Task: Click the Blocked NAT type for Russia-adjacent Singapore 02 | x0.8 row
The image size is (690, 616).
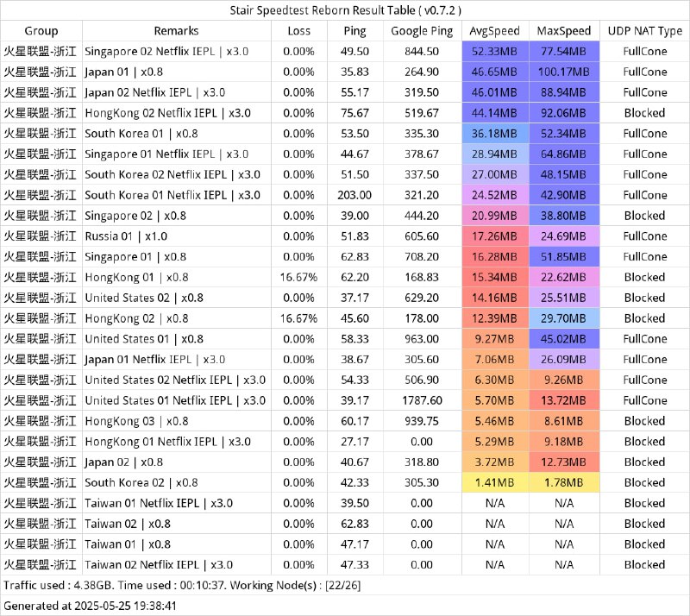Action: click(x=644, y=216)
